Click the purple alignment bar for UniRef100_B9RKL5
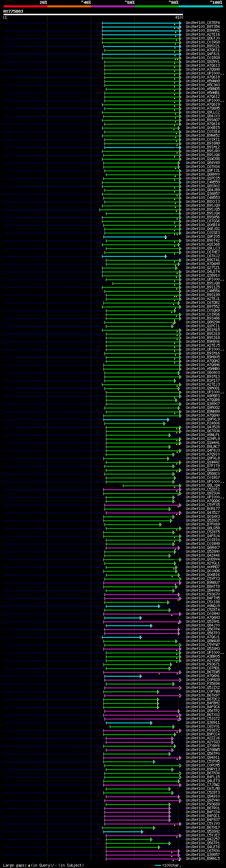 (x=143, y=859)
